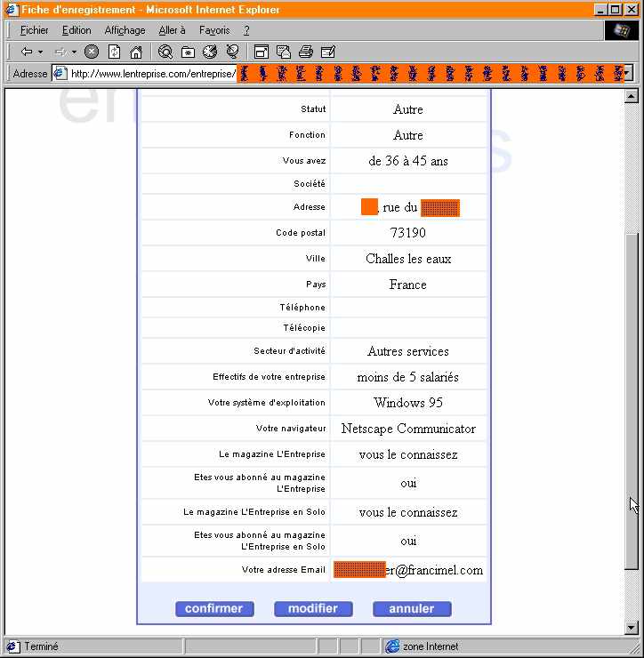This screenshot has width=644, height=658.
Task: Click the page icon in the address bar
Action: pos(60,74)
